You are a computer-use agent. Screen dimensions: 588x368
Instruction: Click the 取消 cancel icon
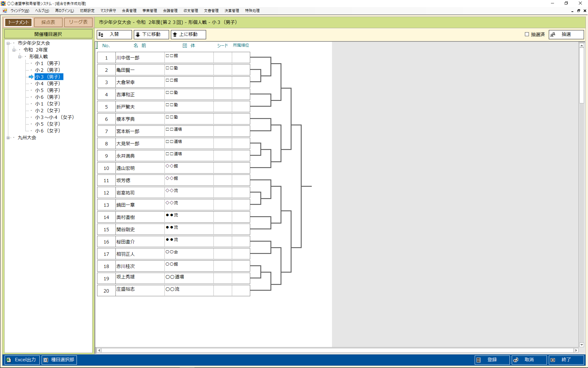[516, 360]
